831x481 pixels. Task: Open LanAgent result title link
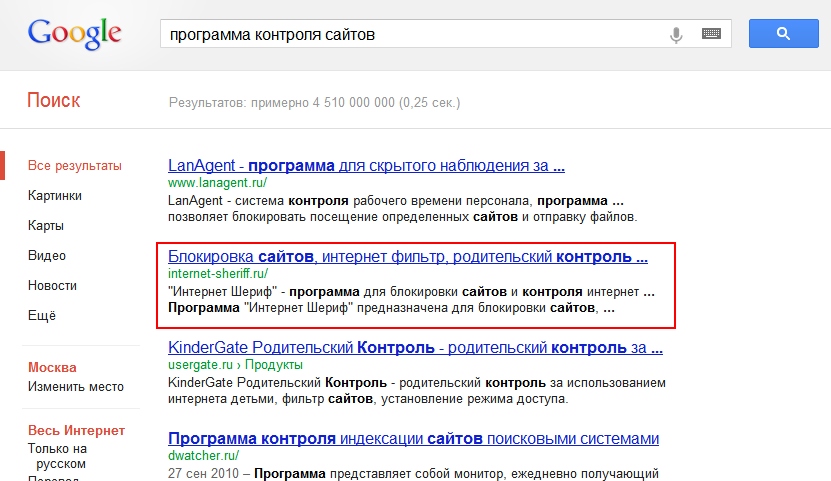(x=366, y=166)
